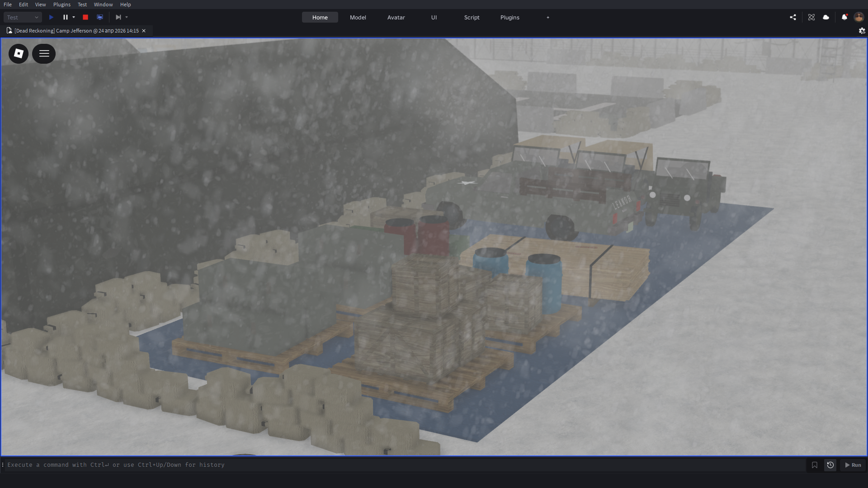The image size is (868, 488).
Task: Expand the pause options arrow
Action: click(x=74, y=17)
